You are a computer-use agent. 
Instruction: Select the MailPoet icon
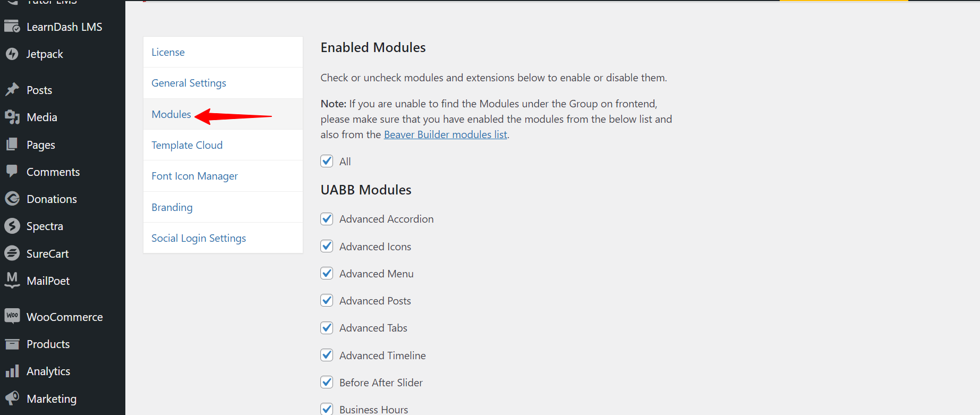pyautogui.click(x=12, y=281)
